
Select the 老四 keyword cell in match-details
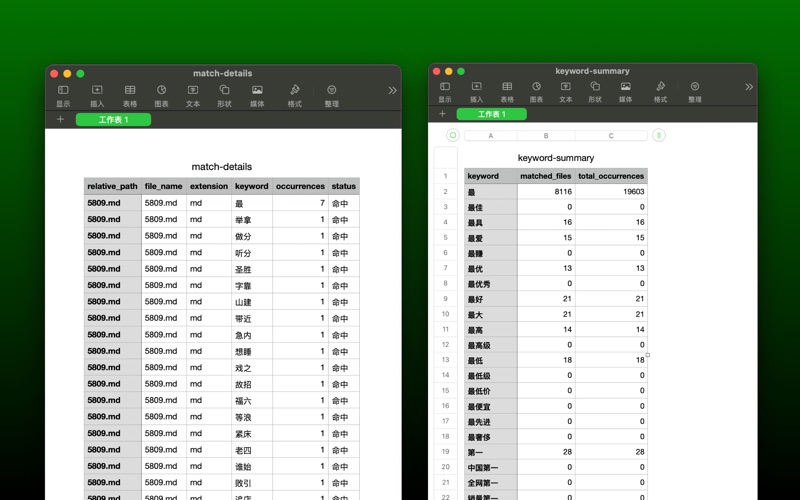point(252,449)
